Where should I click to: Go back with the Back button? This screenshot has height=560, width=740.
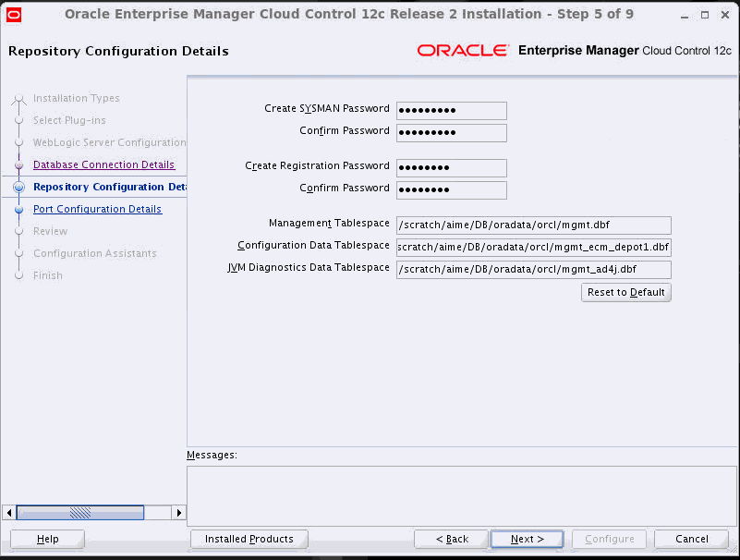(x=451, y=539)
